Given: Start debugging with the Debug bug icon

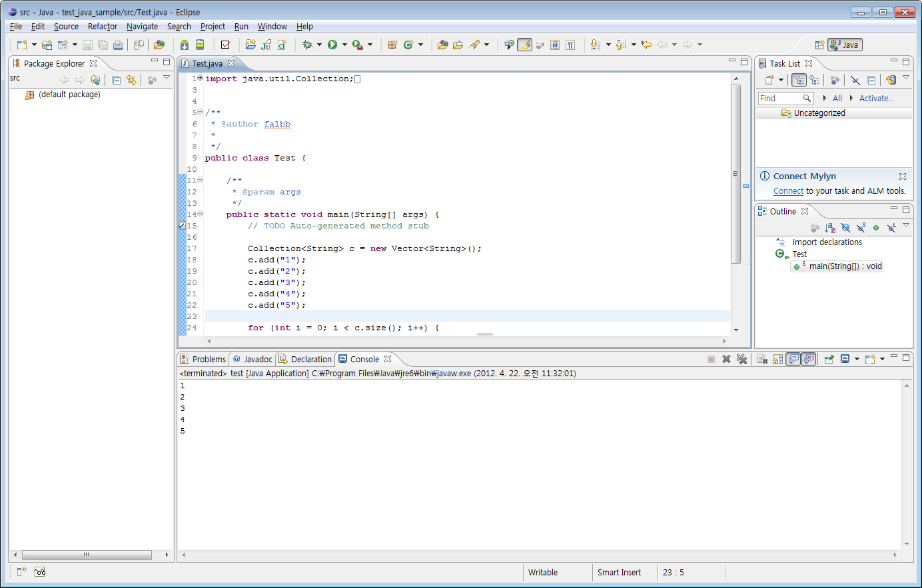Looking at the screenshot, I should point(307,45).
